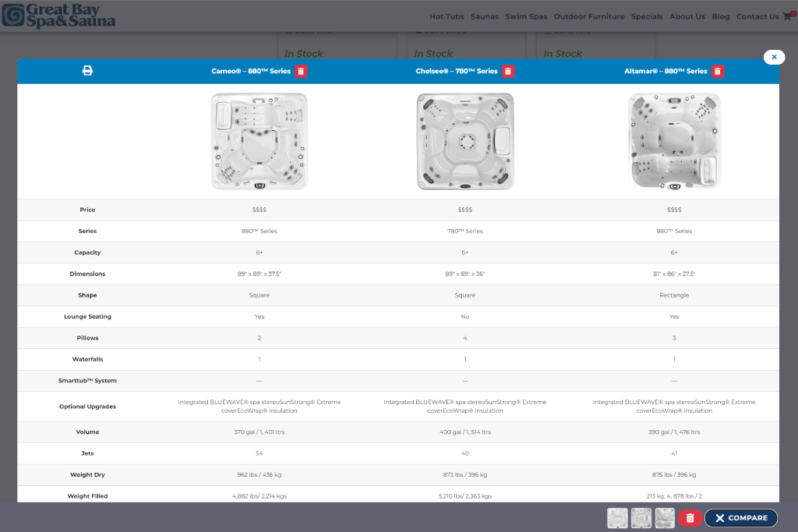Viewport: 798px width, 532px height.
Task: Open the Hot Tubs menu
Action: 447,16
